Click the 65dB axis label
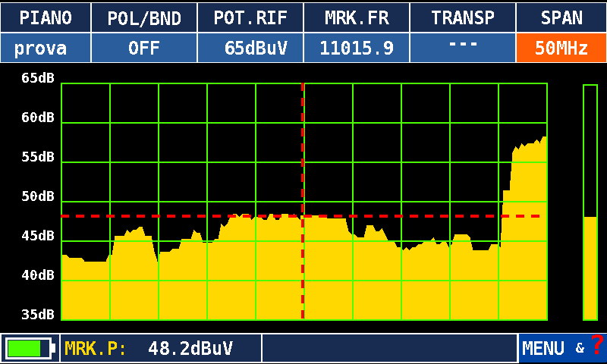607x364 pixels. click(x=38, y=78)
